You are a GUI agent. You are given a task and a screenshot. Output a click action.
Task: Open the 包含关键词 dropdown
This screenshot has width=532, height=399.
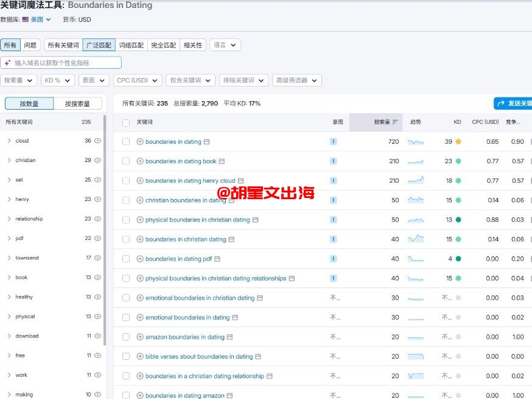point(191,80)
